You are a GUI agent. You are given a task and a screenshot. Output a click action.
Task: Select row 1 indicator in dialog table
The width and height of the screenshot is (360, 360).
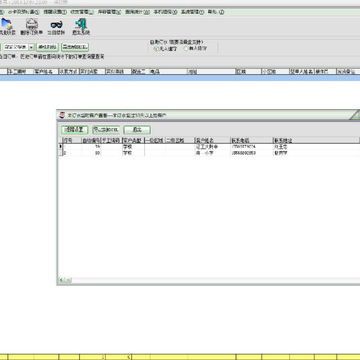pos(61,146)
